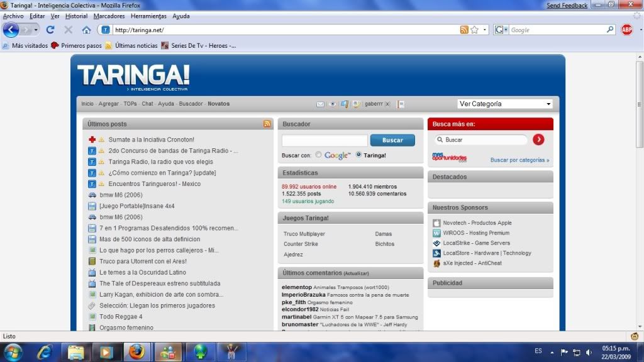The image size is (644, 362).
Task: Click the Google toolbar search field
Action: click(557, 30)
